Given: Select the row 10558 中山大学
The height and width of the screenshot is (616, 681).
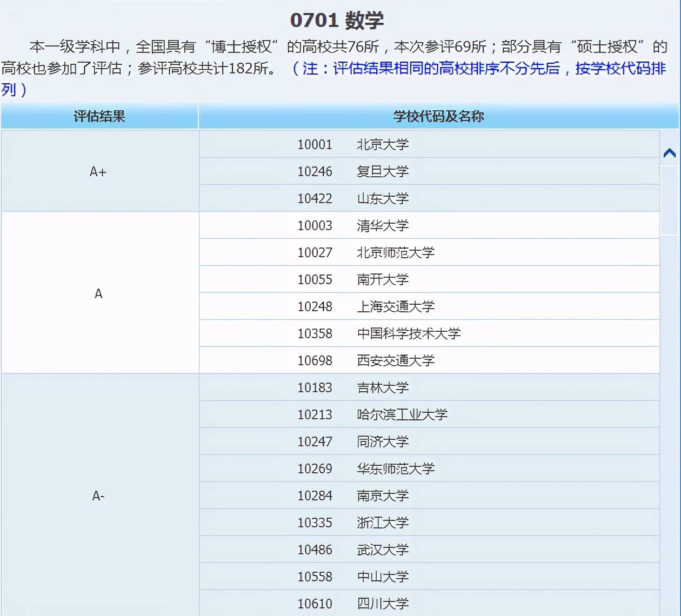Looking at the screenshot, I should click(x=430, y=577).
